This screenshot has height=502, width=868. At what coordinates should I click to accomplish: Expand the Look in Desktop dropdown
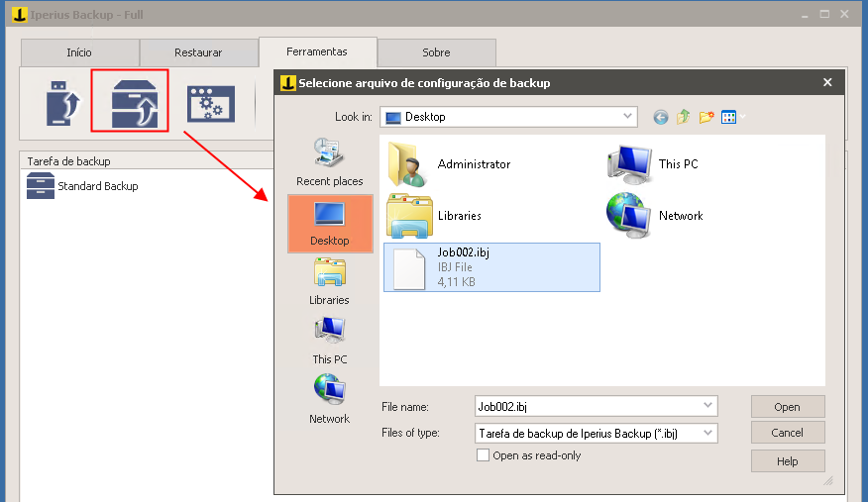click(627, 117)
